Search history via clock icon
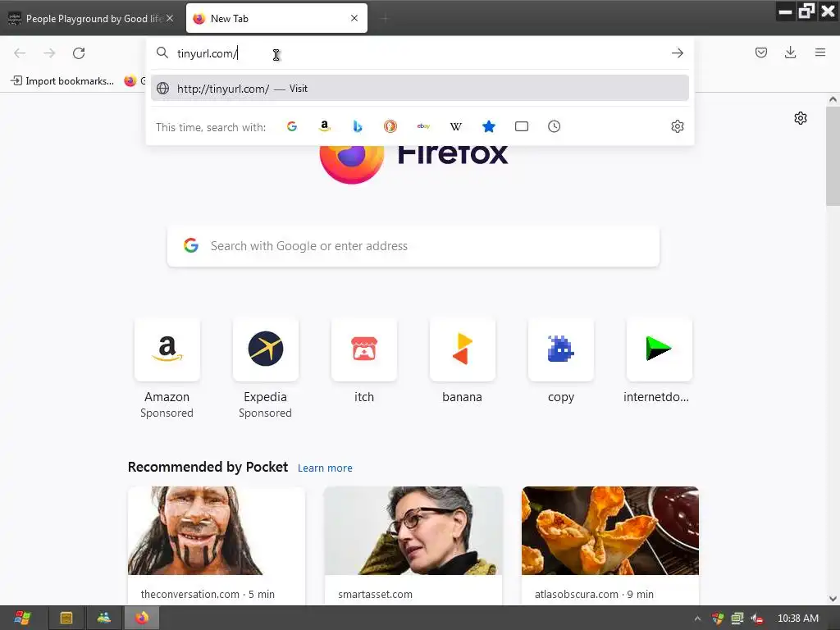This screenshot has height=630, width=840. coord(555,126)
